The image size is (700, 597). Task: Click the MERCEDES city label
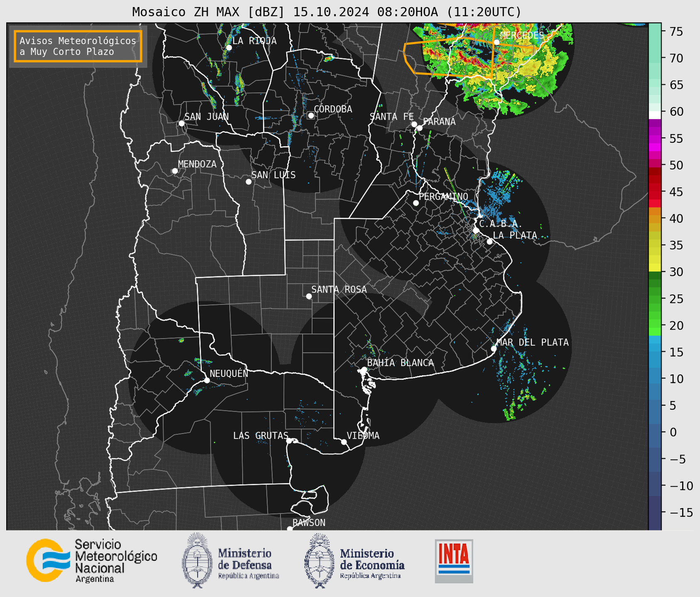522,35
